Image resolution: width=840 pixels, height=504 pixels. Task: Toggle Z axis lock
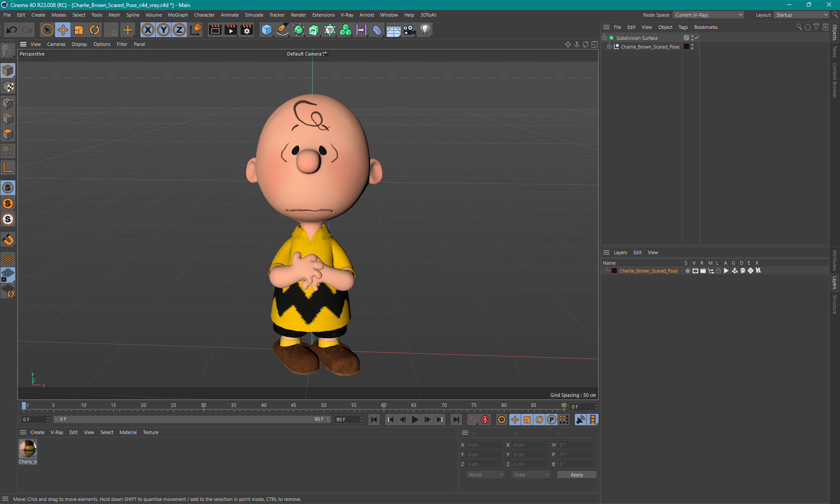click(x=179, y=30)
